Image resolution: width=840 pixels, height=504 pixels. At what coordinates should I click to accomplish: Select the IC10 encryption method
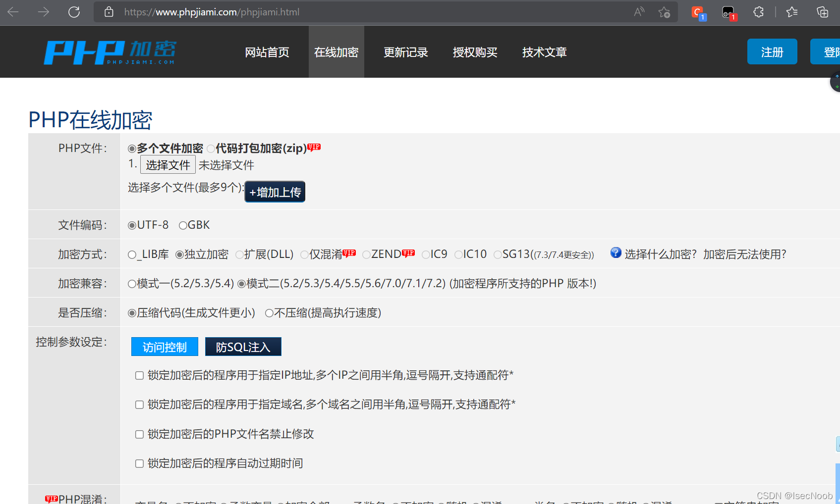(459, 254)
